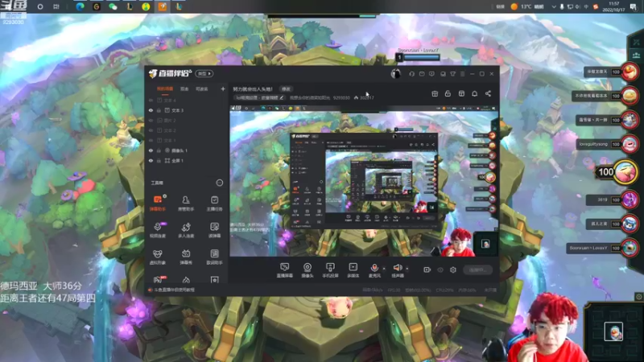Expand speaker options arrow
644x362 pixels.
pos(407,269)
